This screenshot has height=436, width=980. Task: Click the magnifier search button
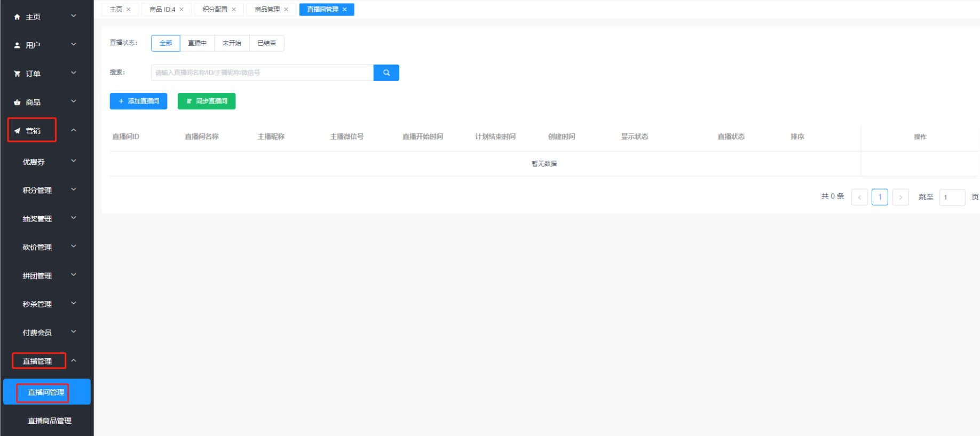click(x=386, y=73)
